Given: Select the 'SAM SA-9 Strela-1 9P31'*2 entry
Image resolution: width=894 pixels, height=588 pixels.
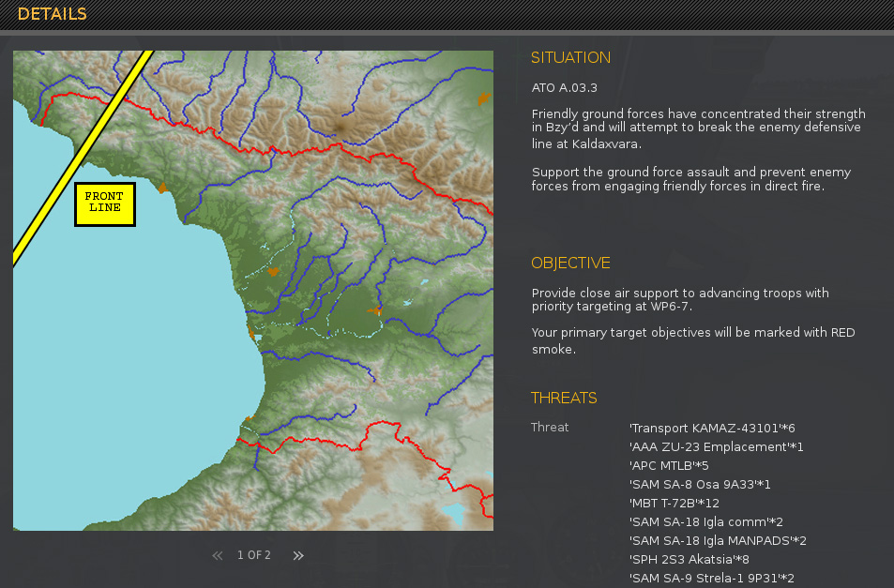Looking at the screenshot, I should [712, 579].
